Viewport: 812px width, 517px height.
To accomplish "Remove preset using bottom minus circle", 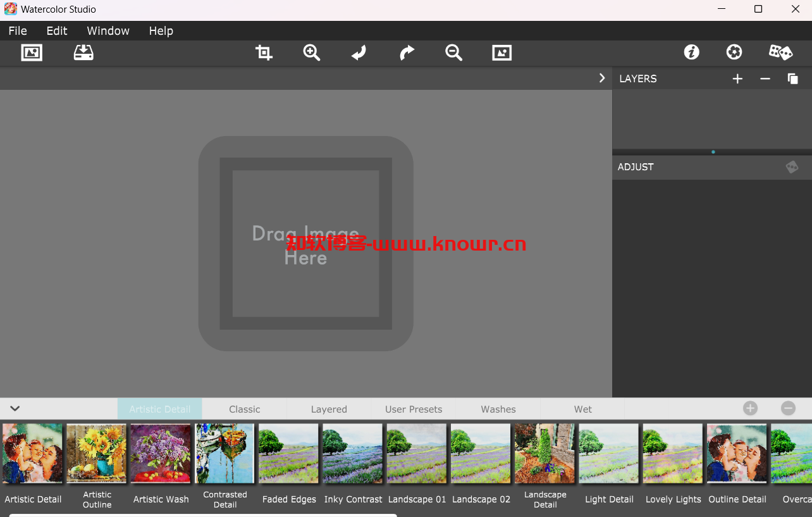I will tap(788, 408).
